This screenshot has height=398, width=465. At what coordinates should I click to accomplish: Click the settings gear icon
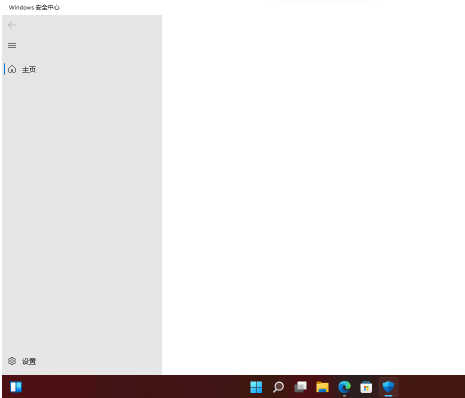[x=12, y=361]
